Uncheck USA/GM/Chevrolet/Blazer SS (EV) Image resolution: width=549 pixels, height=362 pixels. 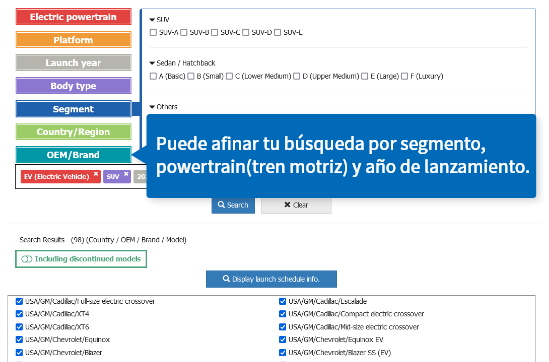click(x=283, y=353)
